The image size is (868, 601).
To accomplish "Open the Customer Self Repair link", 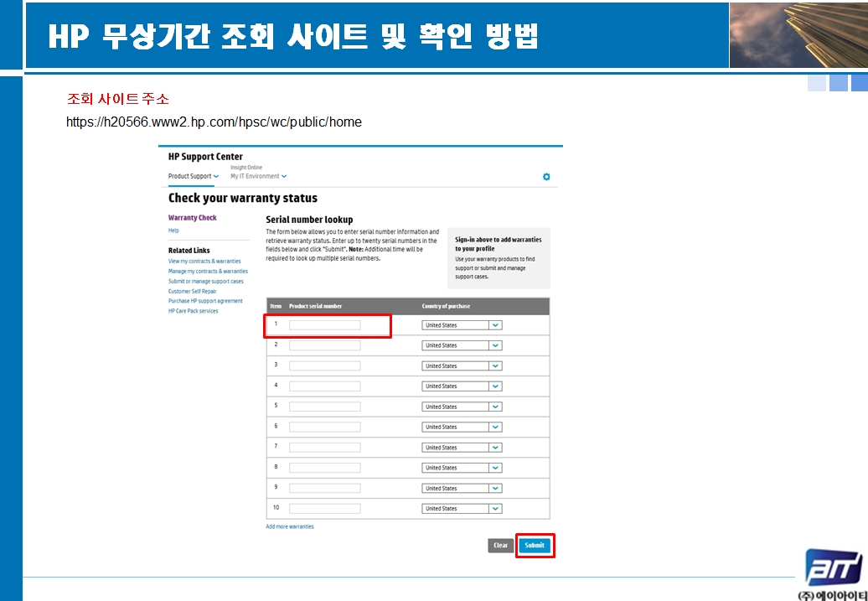I will pos(193,292).
